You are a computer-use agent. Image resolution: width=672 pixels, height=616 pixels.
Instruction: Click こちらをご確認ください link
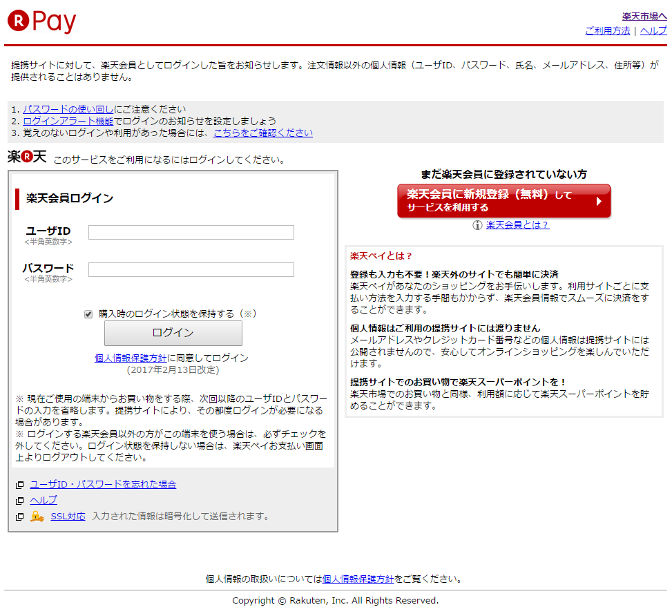click(x=263, y=133)
